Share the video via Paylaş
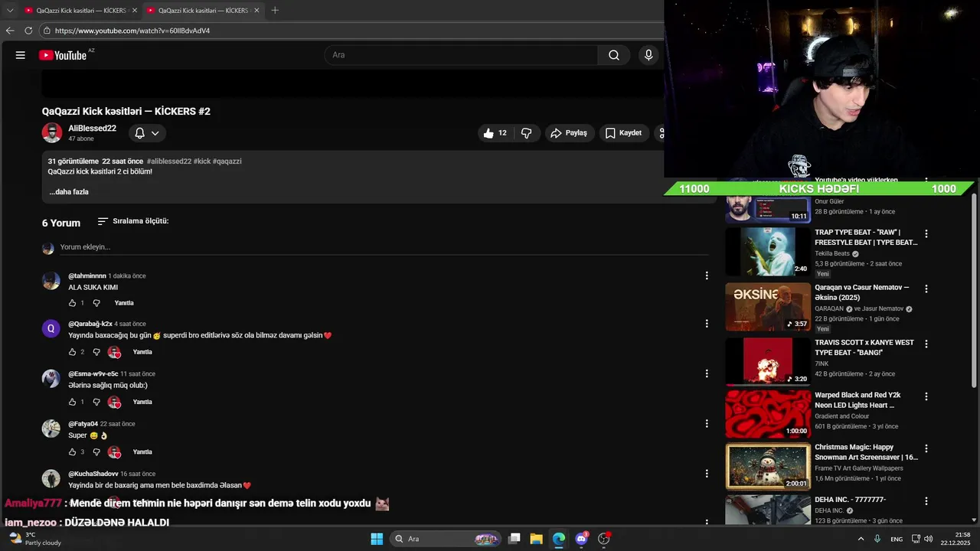The height and width of the screenshot is (551, 980). click(569, 133)
